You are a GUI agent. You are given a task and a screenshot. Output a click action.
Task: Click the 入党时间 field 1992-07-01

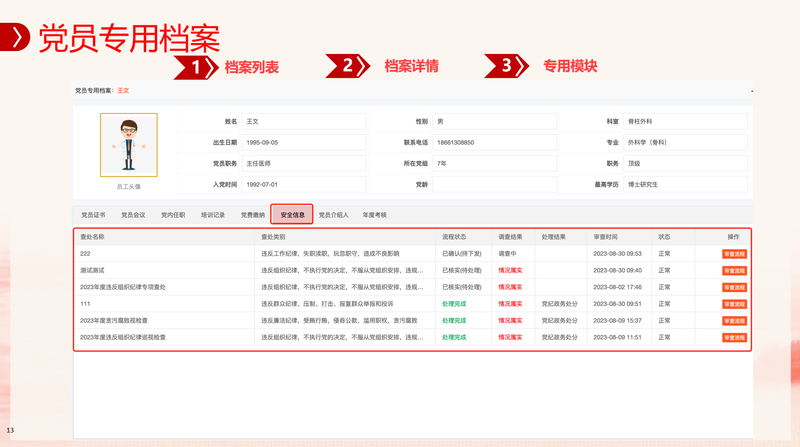click(304, 184)
